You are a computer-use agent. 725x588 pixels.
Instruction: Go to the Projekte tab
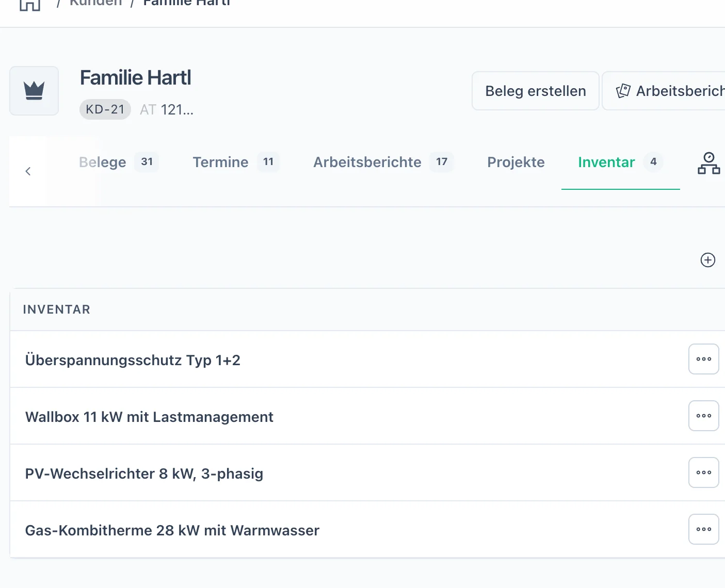point(516,162)
